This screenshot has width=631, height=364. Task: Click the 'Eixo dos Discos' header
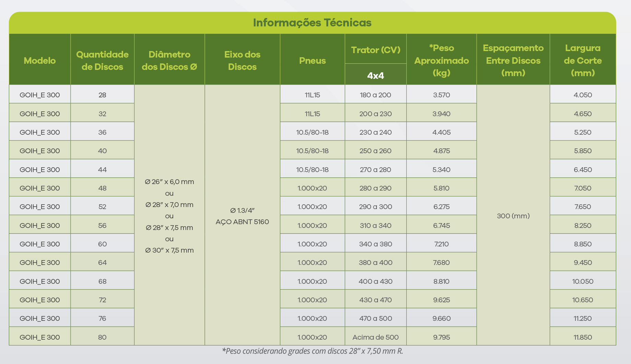coord(242,61)
